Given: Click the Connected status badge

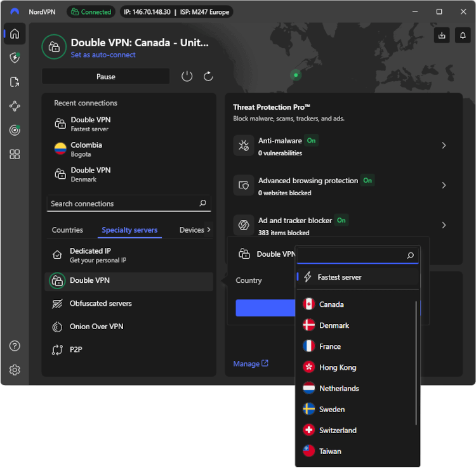Looking at the screenshot, I should pos(91,12).
